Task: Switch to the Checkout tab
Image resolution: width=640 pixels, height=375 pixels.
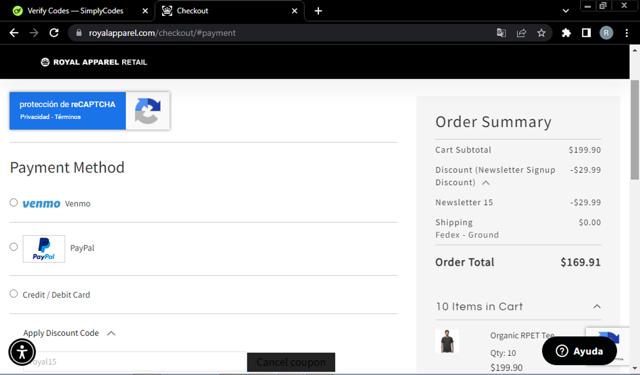Action: tap(229, 11)
